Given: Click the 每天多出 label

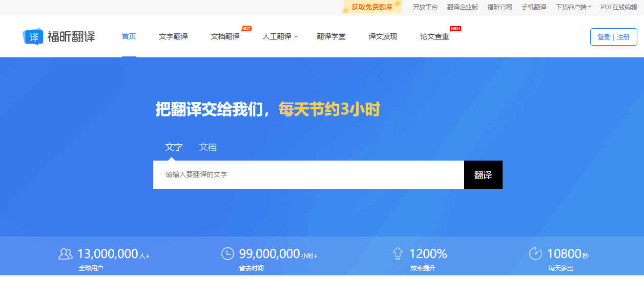Looking at the screenshot, I should pos(560,268).
